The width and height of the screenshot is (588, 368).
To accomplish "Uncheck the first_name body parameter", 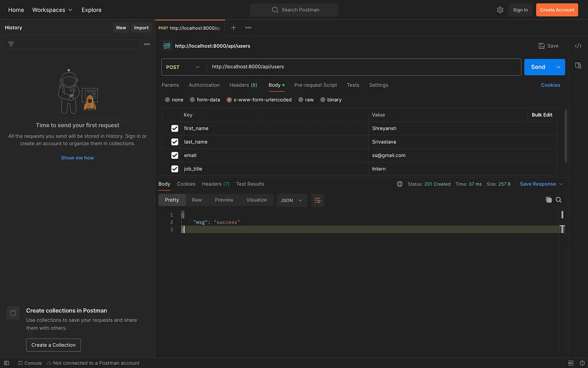I will (174, 128).
